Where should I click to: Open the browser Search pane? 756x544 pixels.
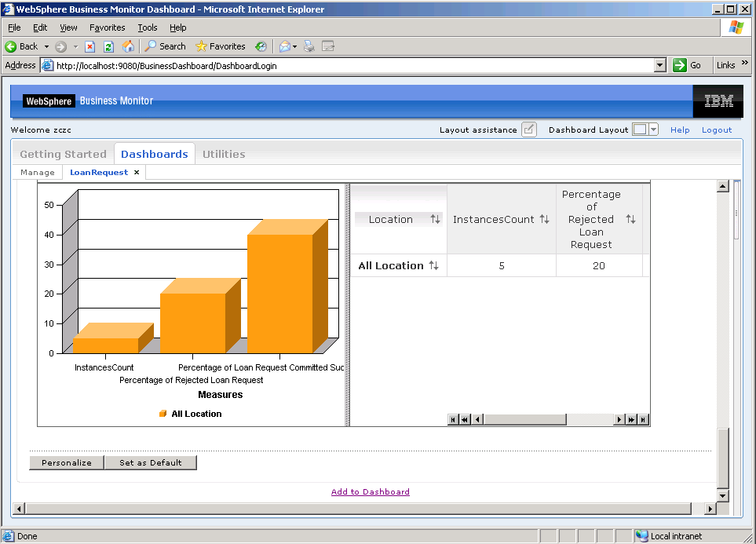point(165,46)
